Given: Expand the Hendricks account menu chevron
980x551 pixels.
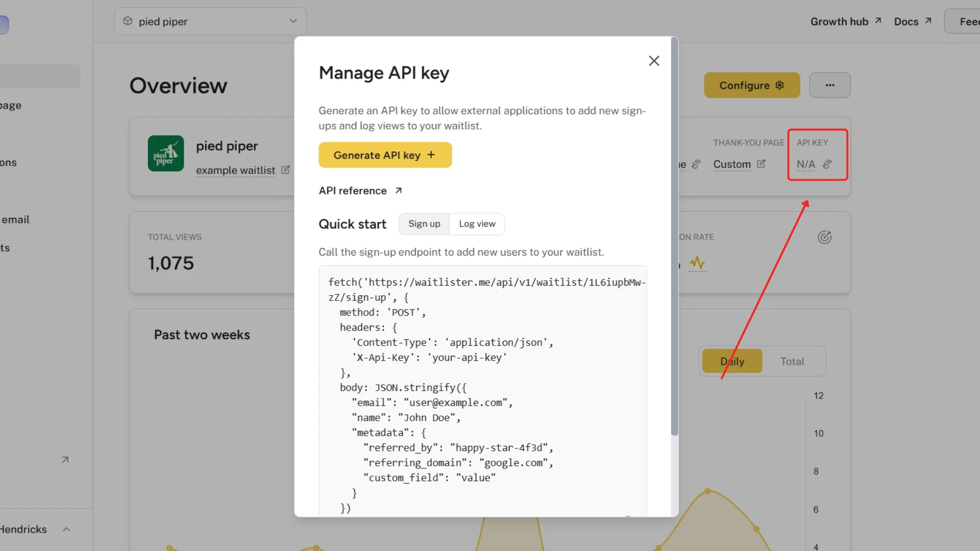Looking at the screenshot, I should (66, 530).
